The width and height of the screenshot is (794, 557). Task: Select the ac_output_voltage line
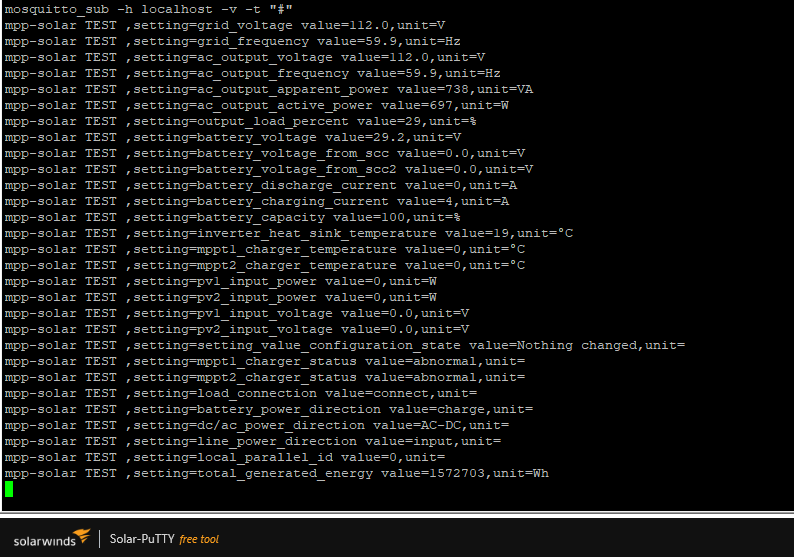245,57
